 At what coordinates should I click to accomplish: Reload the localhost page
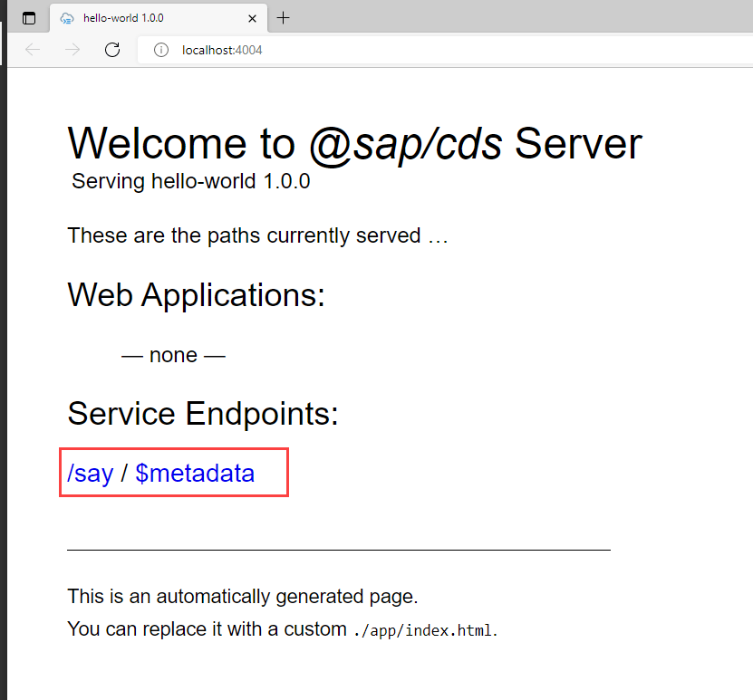(112, 50)
